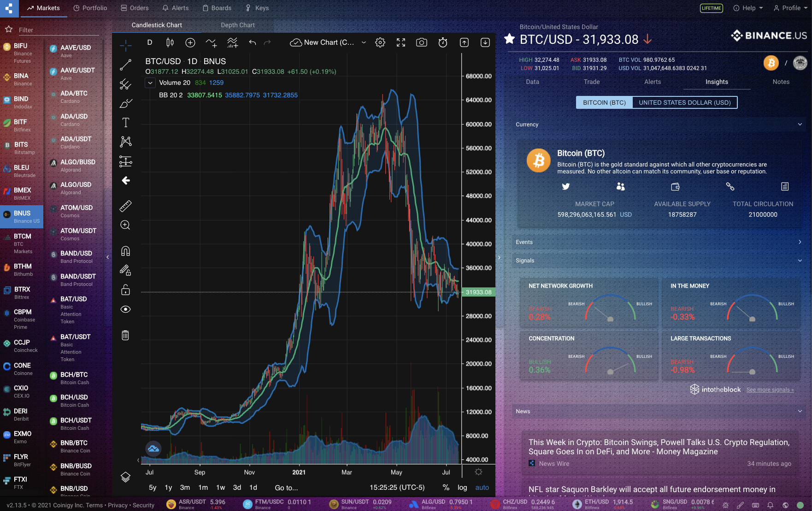Open the indicators menu
Image resolution: width=812 pixels, height=511 pixels.
(x=211, y=42)
